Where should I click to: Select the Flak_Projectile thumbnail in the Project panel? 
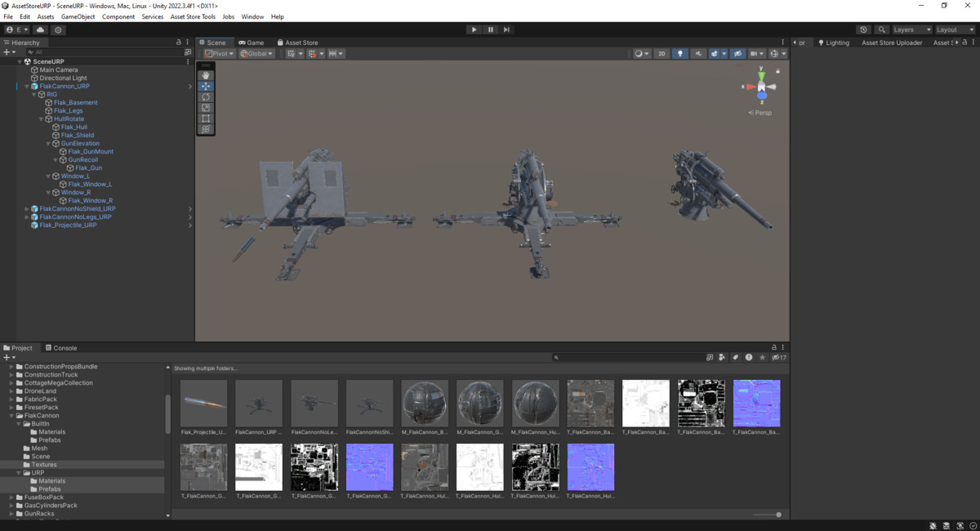tap(203, 403)
